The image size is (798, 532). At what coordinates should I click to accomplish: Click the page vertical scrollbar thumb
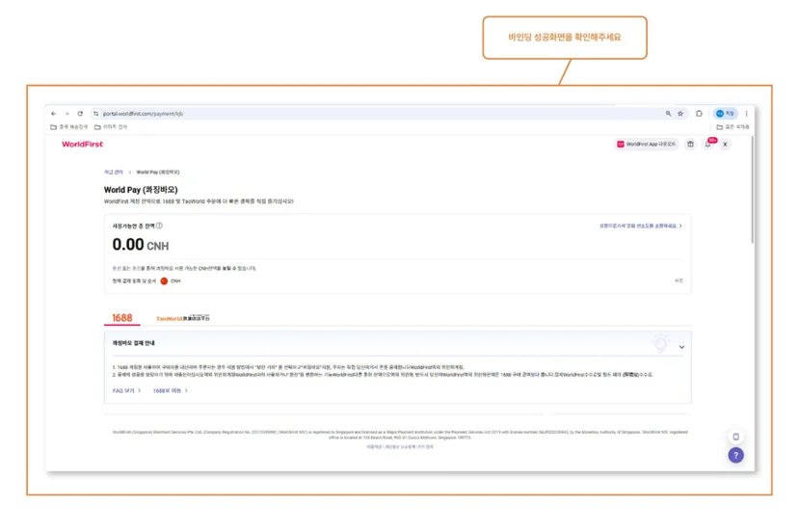click(752, 190)
